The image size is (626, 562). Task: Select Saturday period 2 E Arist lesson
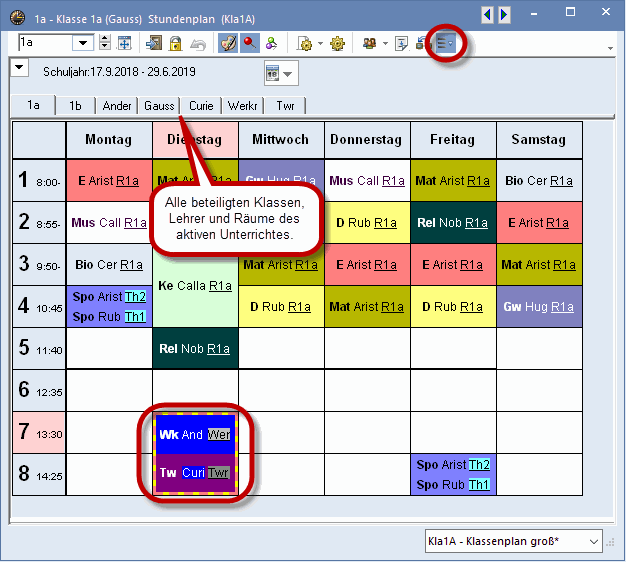click(x=539, y=223)
